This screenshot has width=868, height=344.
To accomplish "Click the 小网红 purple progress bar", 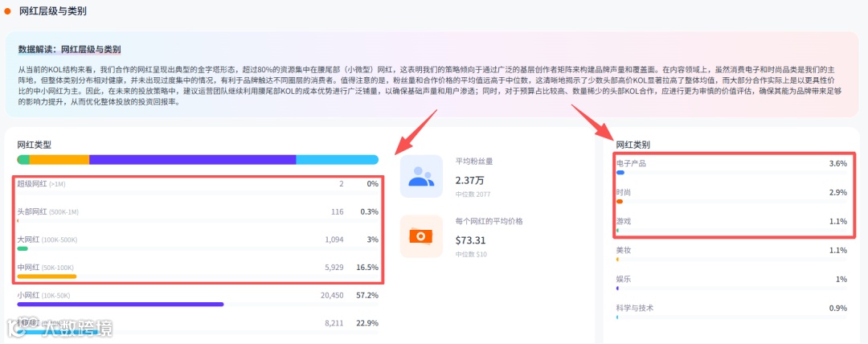I will (120, 304).
